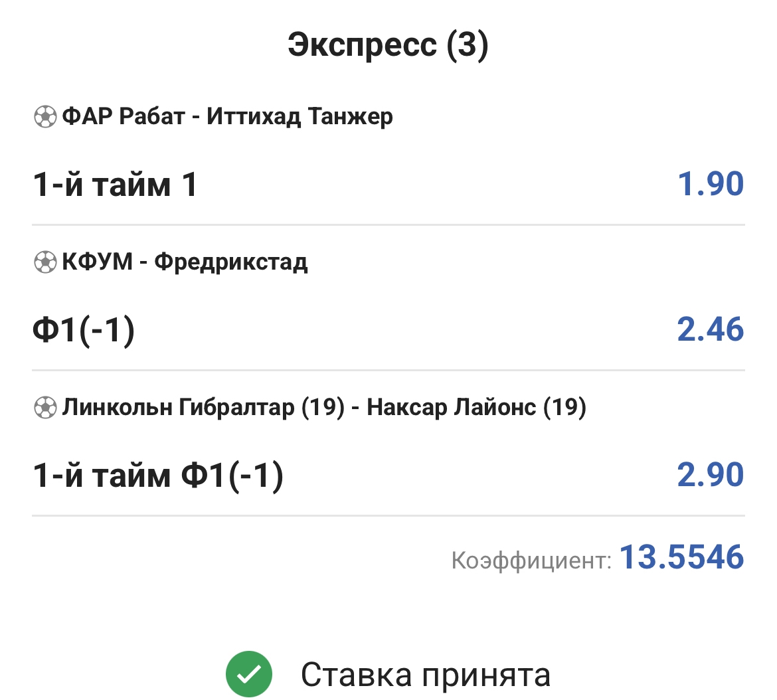The image size is (777, 700).
Task: Open the Фредрикстад team name
Action: 231,262
